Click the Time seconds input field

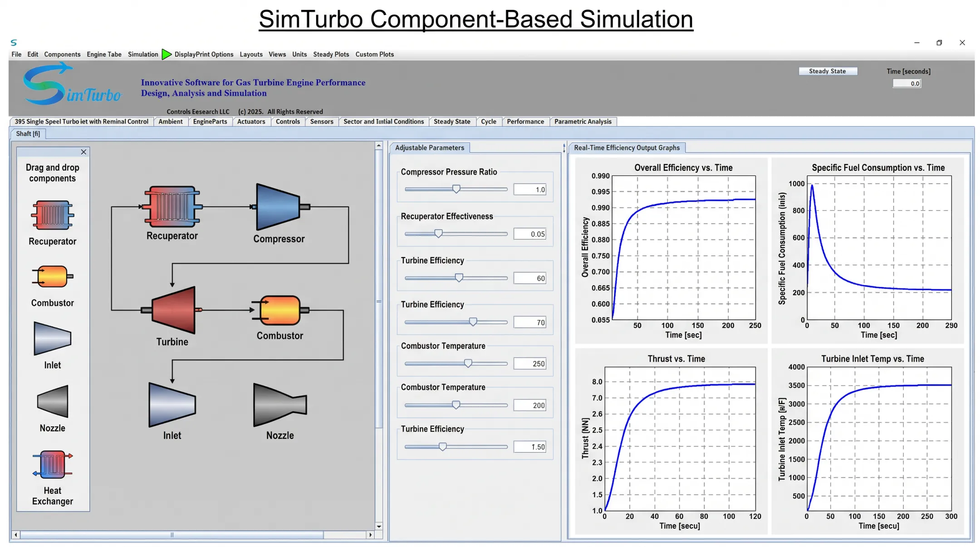click(906, 83)
